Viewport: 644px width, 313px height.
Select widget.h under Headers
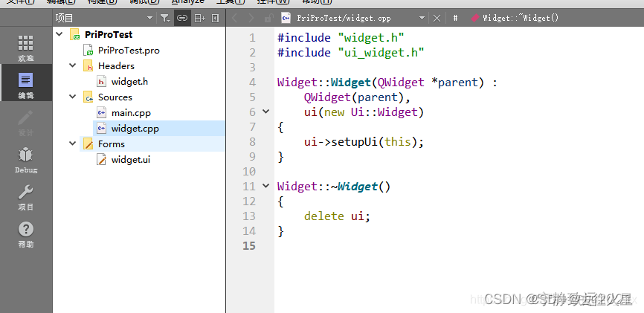(x=129, y=82)
